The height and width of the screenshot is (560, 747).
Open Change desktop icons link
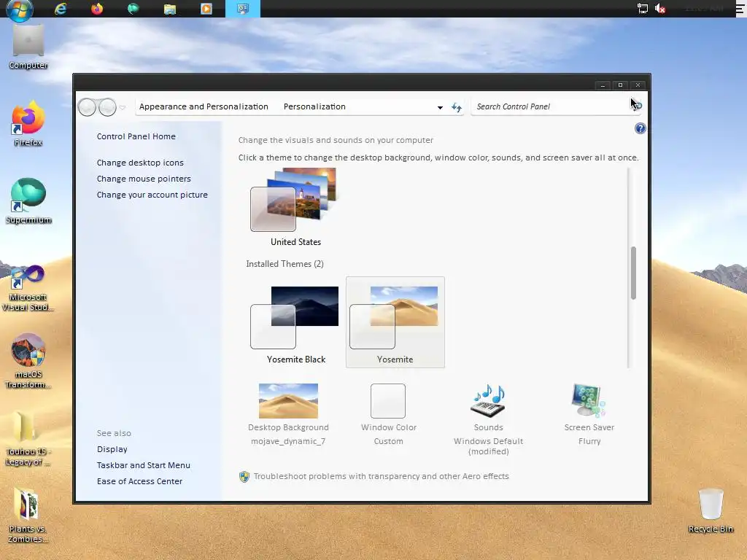[140, 163]
